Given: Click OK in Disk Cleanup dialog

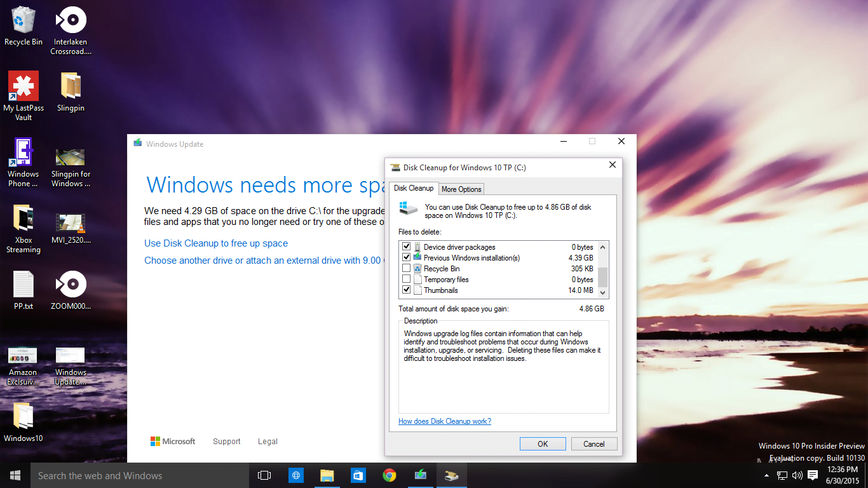Looking at the screenshot, I should 543,444.
